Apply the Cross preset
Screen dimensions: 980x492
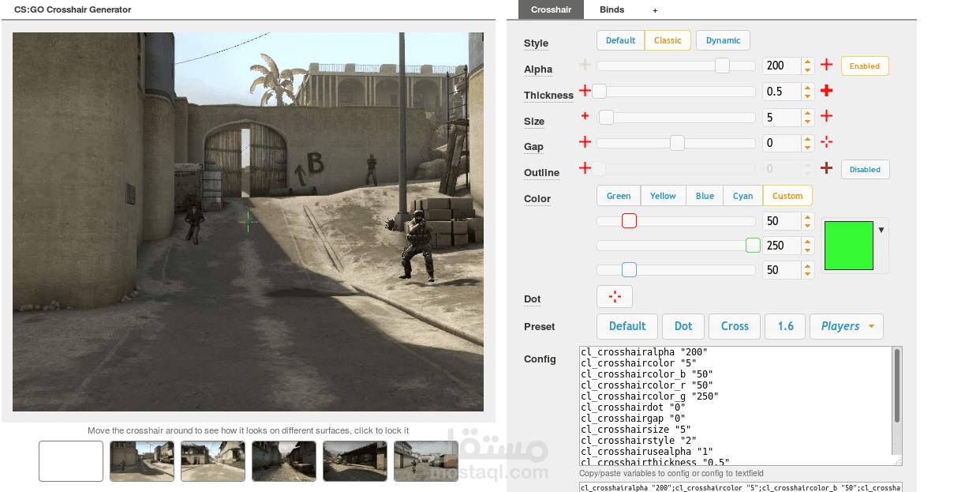735,326
